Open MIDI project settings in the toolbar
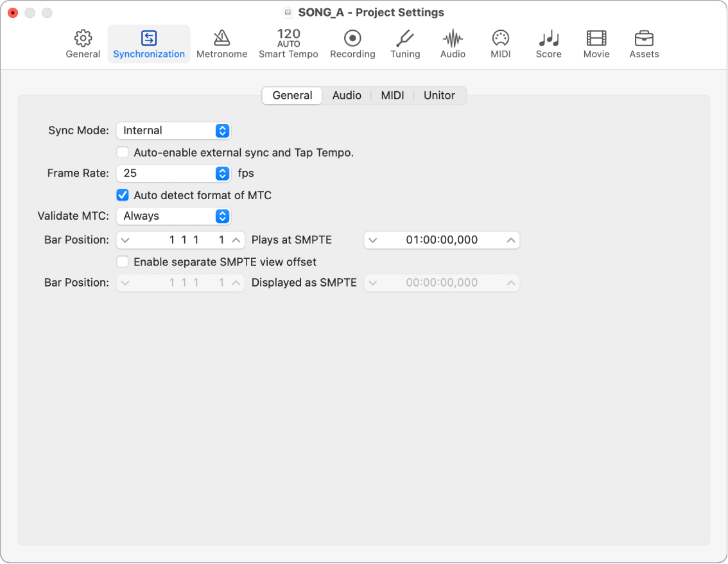 click(x=500, y=44)
